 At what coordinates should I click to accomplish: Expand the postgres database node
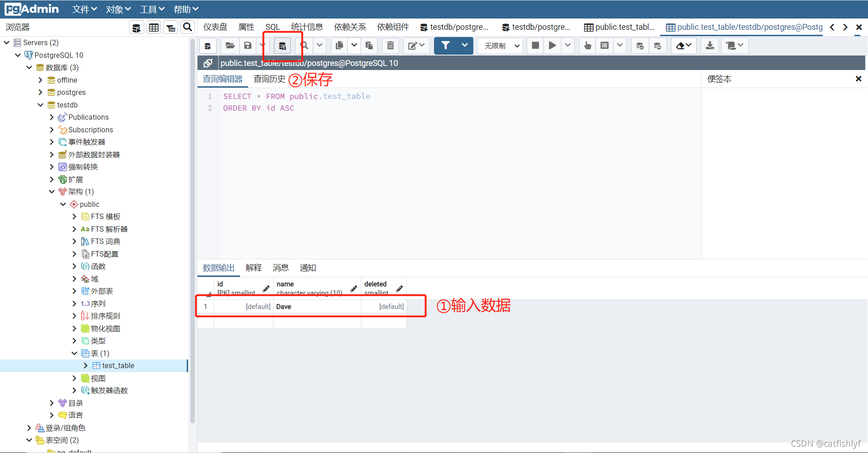41,92
